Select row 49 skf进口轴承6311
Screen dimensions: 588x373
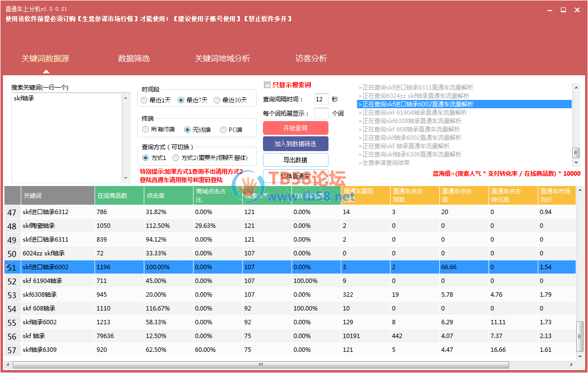pyautogui.click(x=290, y=240)
